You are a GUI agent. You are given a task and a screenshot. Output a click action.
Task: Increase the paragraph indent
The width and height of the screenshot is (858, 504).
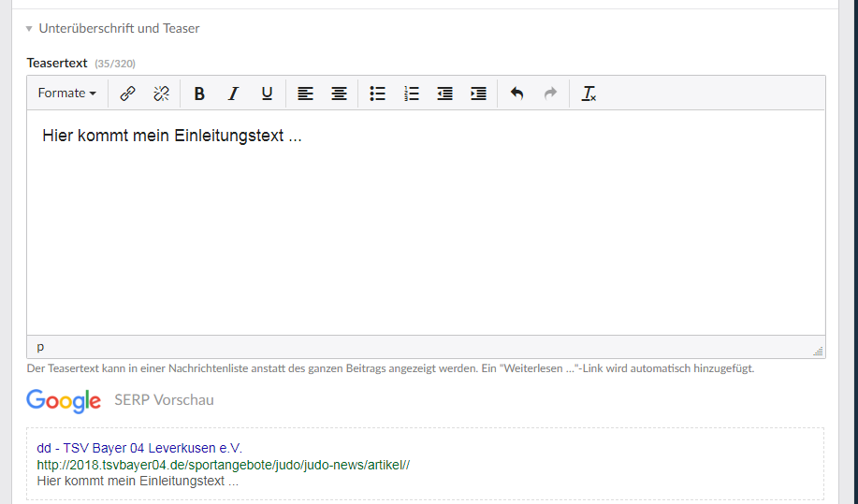[x=478, y=94]
